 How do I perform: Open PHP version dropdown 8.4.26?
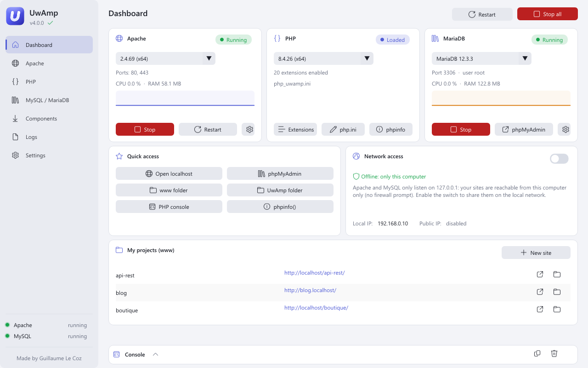tap(323, 58)
